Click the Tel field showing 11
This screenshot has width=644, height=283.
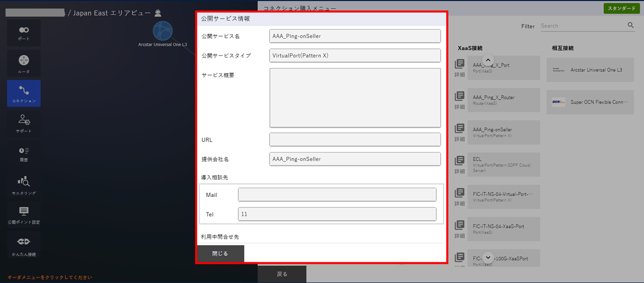point(337,214)
